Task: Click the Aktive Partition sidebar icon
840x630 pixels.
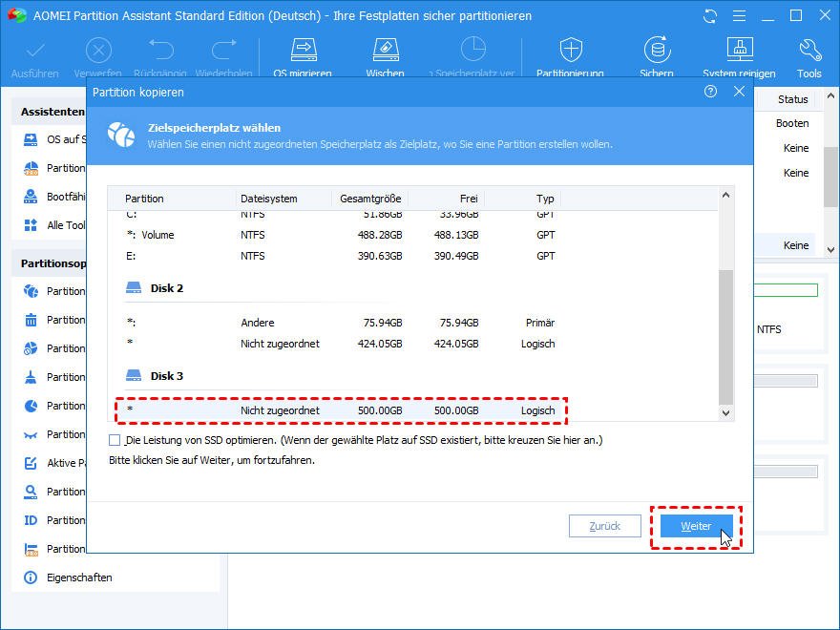Action: point(31,463)
